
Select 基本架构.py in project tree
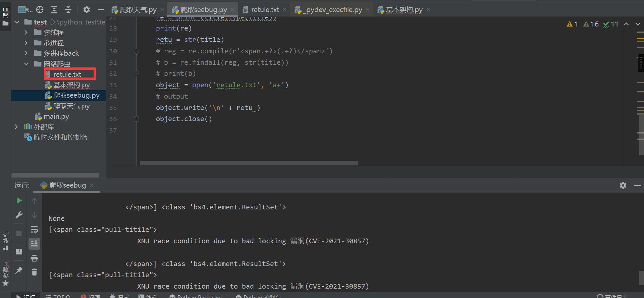tap(68, 85)
